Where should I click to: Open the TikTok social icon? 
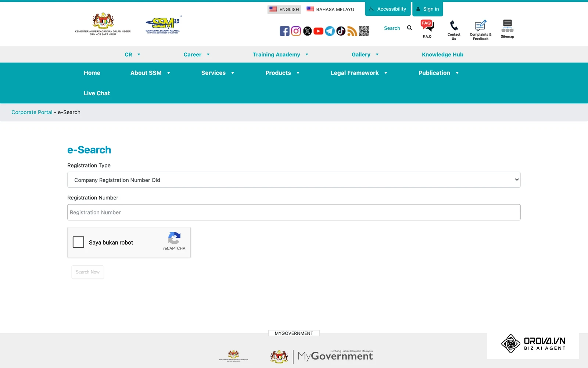pyautogui.click(x=341, y=31)
